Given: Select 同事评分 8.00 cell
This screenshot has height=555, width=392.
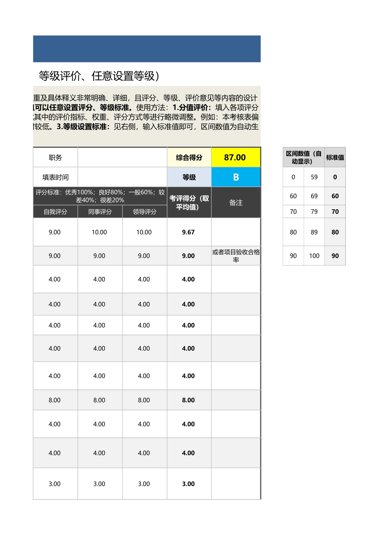Looking at the screenshot, I should tap(99, 400).
